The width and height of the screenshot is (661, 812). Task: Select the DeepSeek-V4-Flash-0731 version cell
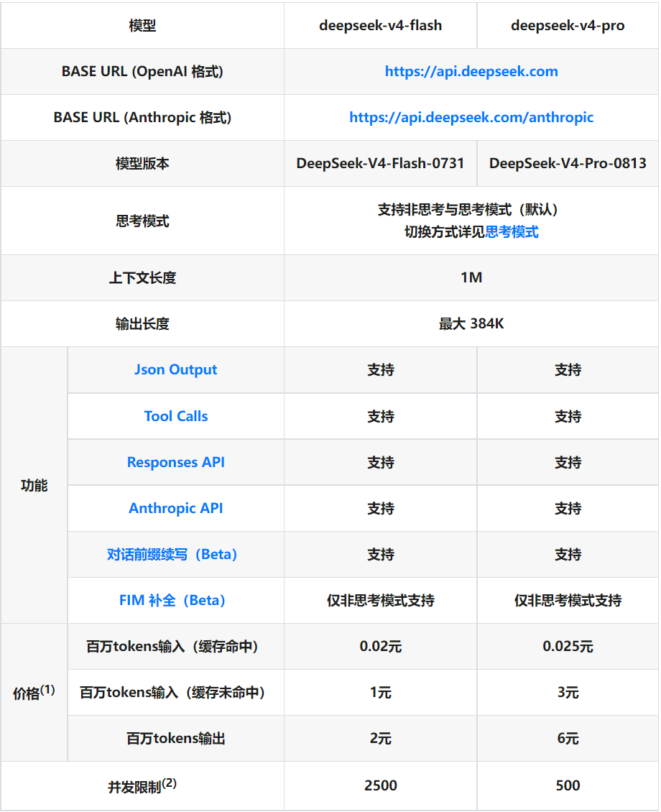tap(381, 164)
